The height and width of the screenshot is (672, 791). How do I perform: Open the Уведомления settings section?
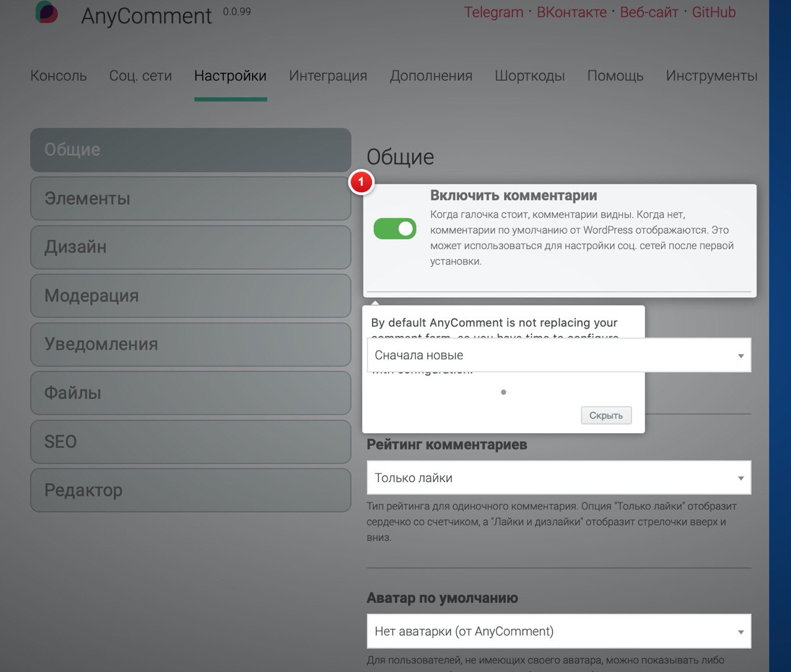190,344
